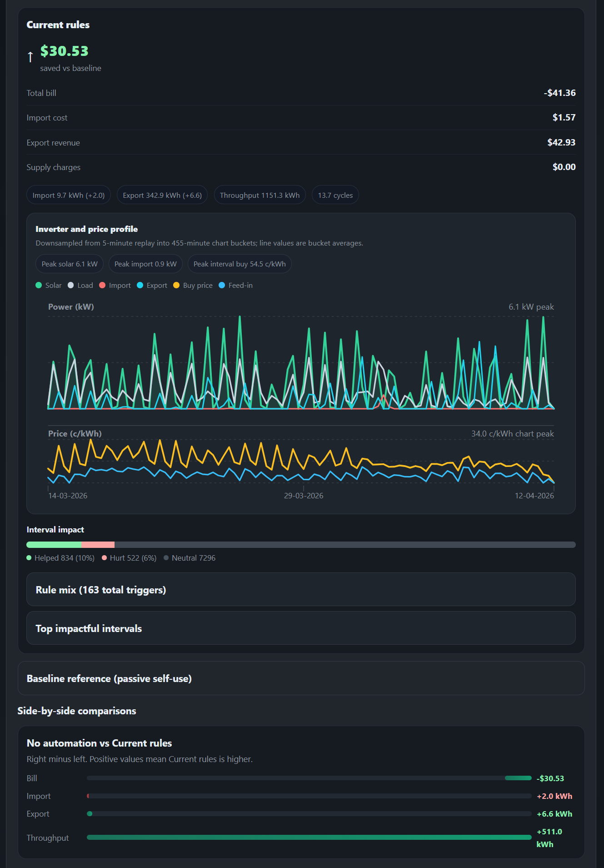Click the Price (c/kWh) chart title
The height and width of the screenshot is (868, 604).
(x=75, y=434)
